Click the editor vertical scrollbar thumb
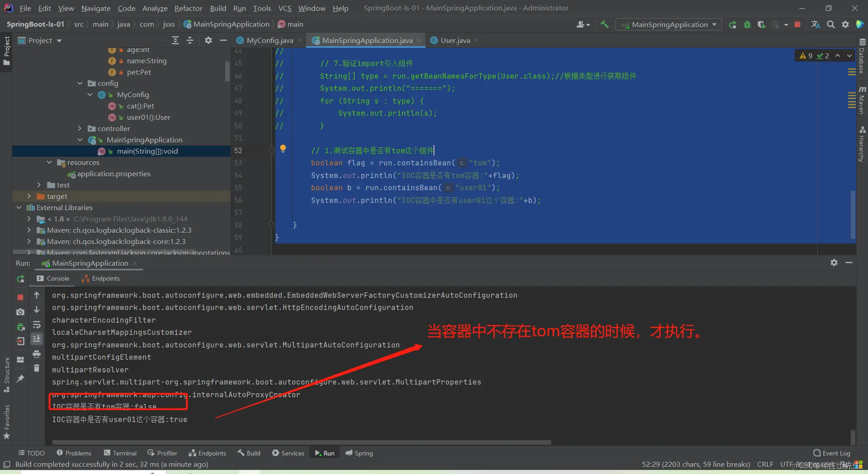This screenshot has height=474, width=868. [853, 214]
